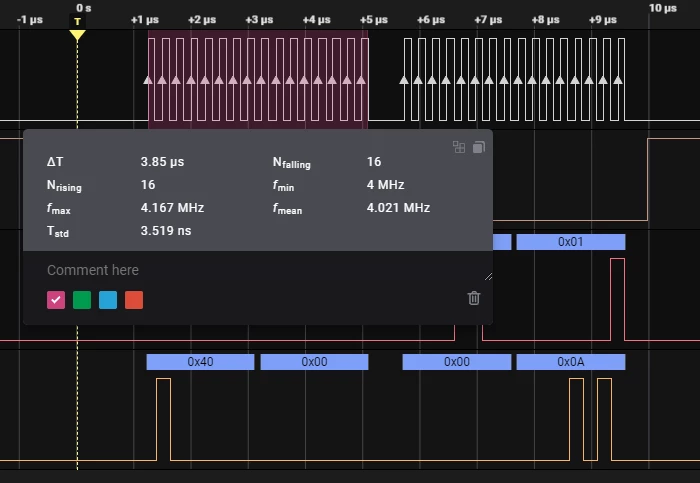Click the trash icon to delete measurement
Screen dimensions: 700x483
(474, 298)
